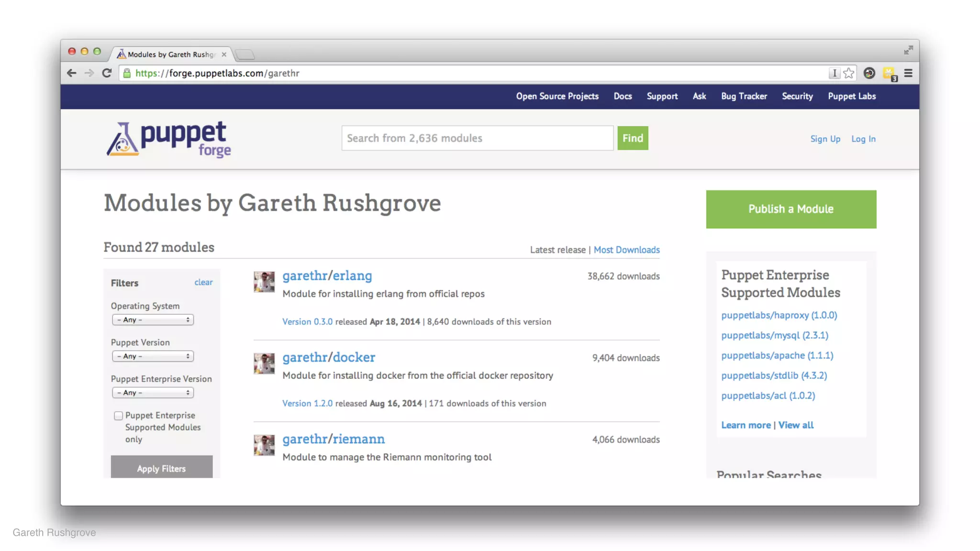The height and width of the screenshot is (551, 980).
Task: Click the reader I icon in address bar
Action: tap(834, 73)
